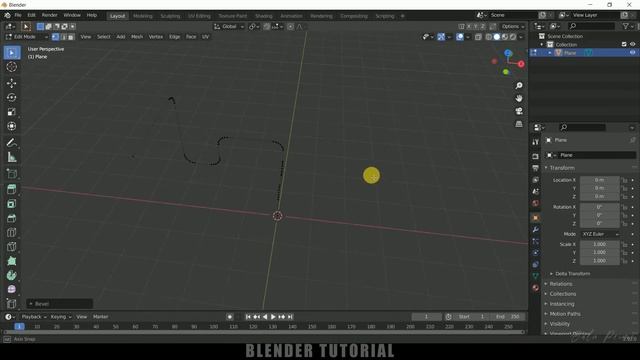The width and height of the screenshot is (640, 360).
Task: Select the Move tool
Action: 12,83
